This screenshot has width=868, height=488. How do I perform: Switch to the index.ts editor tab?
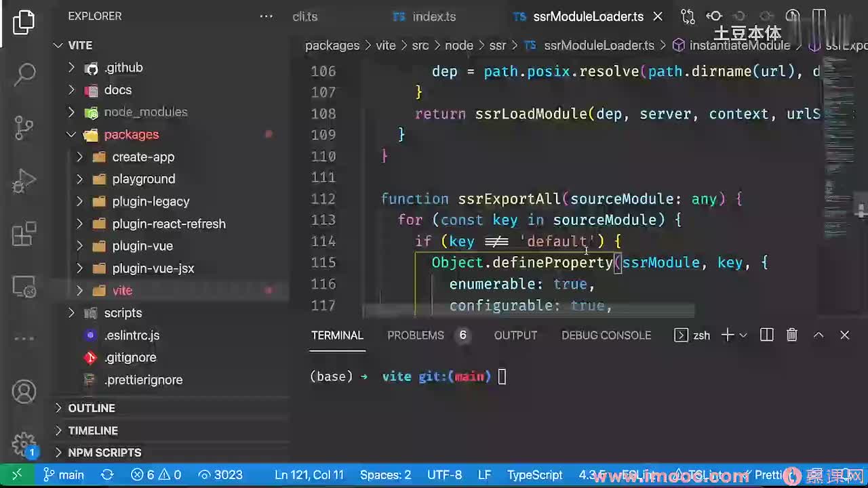[x=425, y=16]
